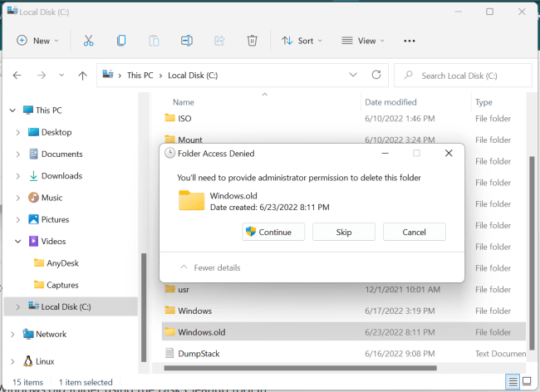Click the Windows folder icon in list

pyautogui.click(x=169, y=311)
